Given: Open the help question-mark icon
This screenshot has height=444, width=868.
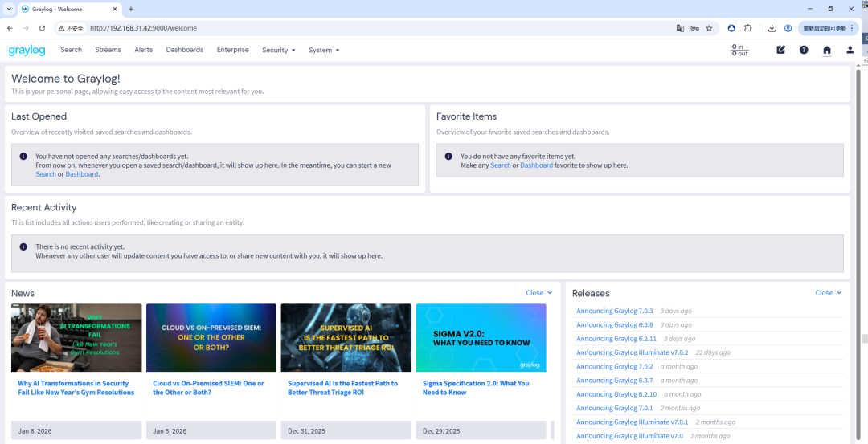Looking at the screenshot, I should click(804, 50).
